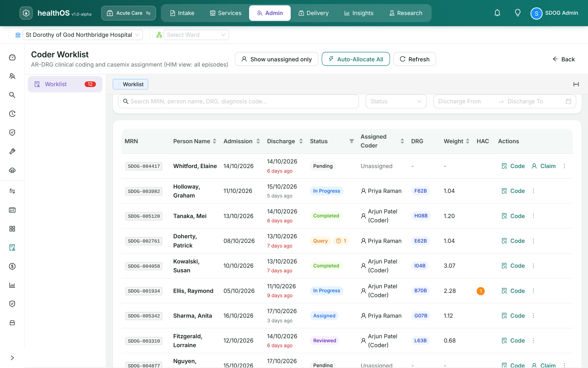Open the Status filter dropdown
Screen dimensions: 588x368
[x=396, y=102]
